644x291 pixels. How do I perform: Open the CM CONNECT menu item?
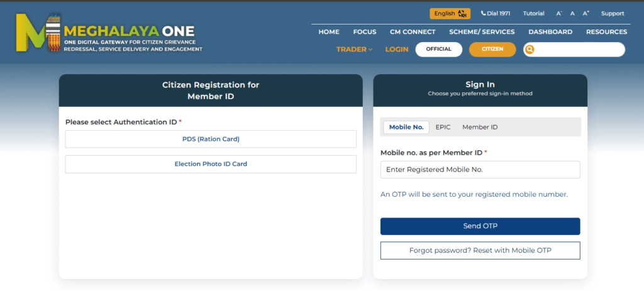[x=413, y=31]
